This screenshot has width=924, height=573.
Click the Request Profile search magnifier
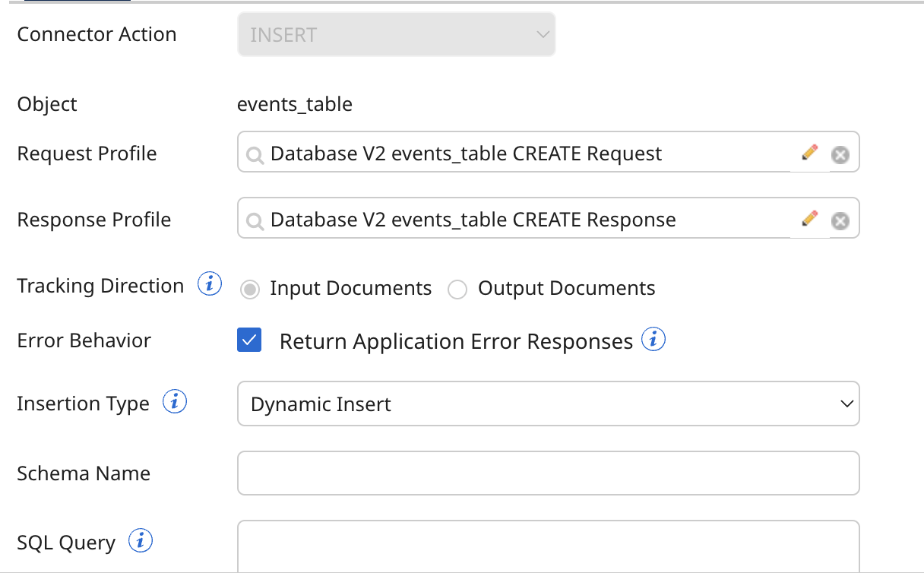(254, 154)
